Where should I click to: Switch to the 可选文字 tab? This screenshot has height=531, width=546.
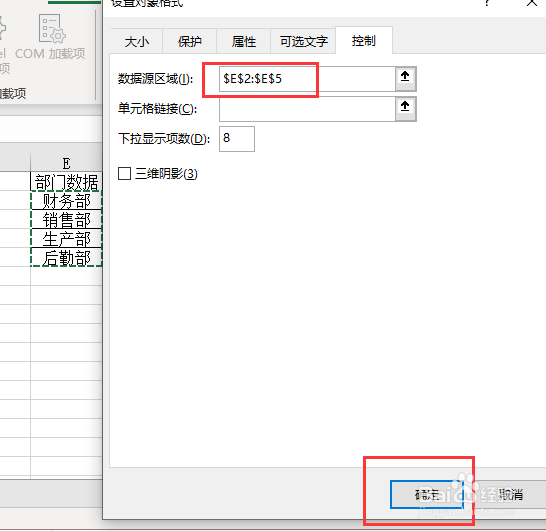[x=303, y=42]
